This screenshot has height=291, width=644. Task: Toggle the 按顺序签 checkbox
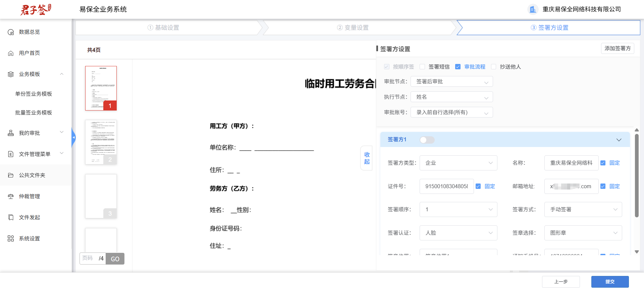[x=387, y=67]
